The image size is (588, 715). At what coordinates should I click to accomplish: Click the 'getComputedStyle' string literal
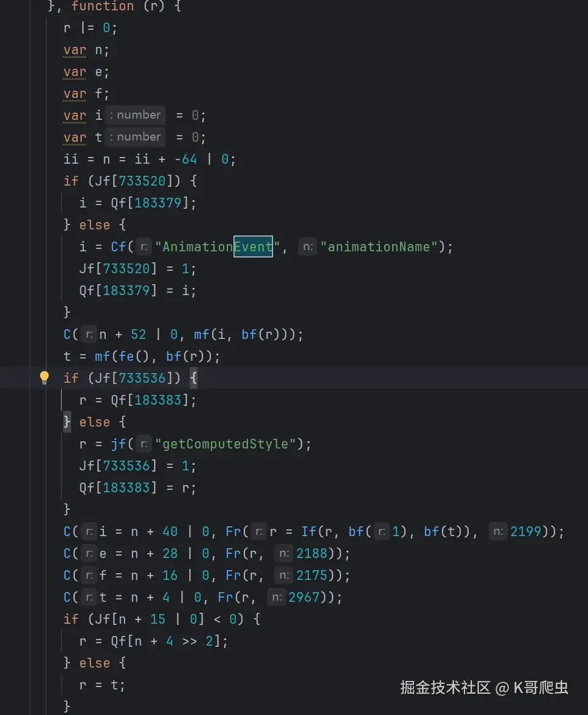pos(225,444)
